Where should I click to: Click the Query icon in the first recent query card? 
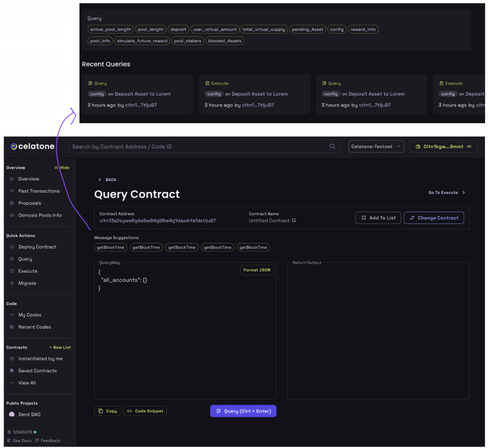click(90, 83)
